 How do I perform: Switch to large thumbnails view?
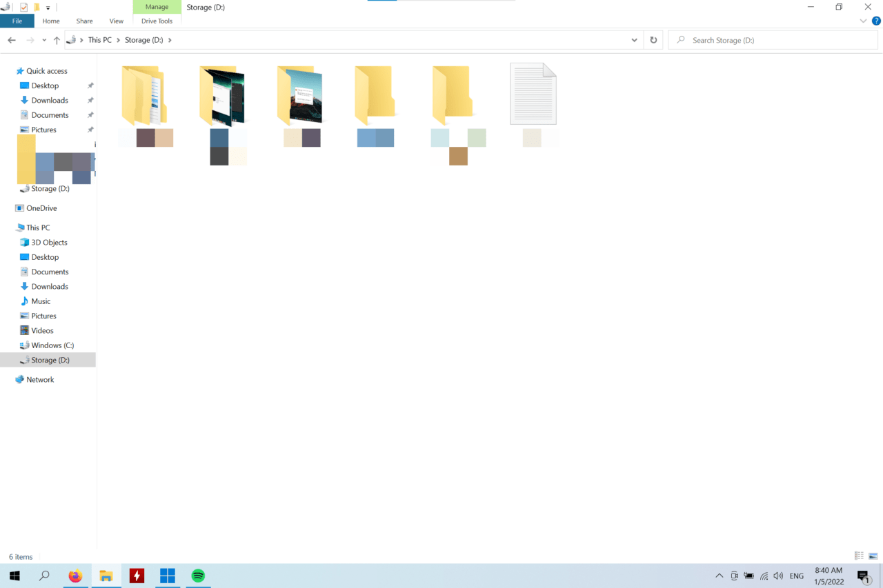[x=873, y=556]
